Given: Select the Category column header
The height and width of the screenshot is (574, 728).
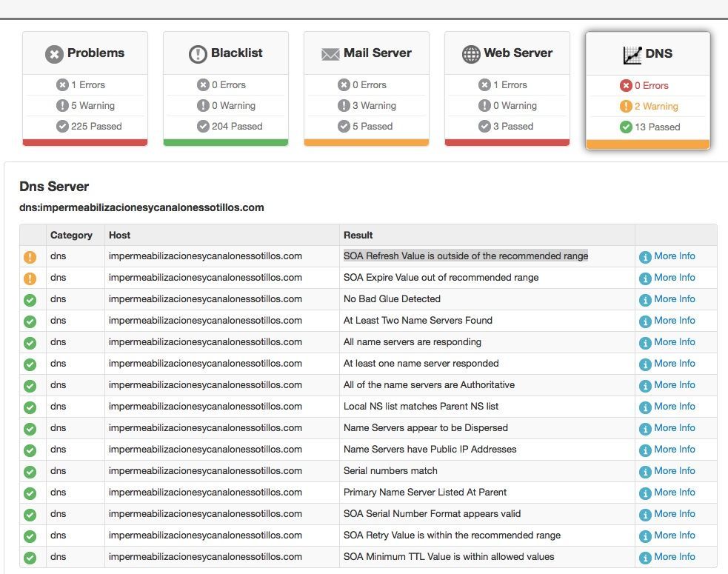Looking at the screenshot, I should (72, 235).
